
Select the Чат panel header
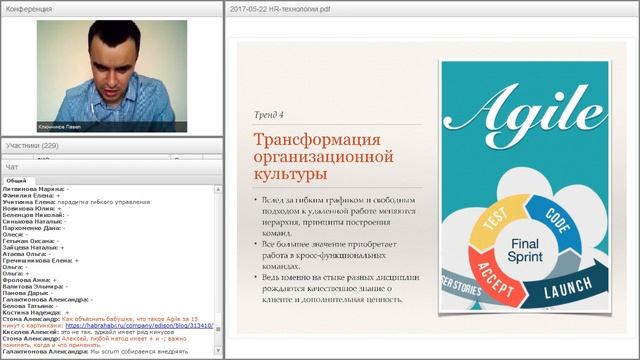coord(112,167)
